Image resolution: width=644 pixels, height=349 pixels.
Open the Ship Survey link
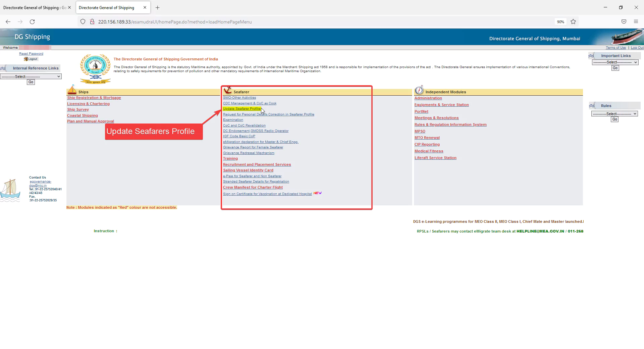click(x=78, y=110)
